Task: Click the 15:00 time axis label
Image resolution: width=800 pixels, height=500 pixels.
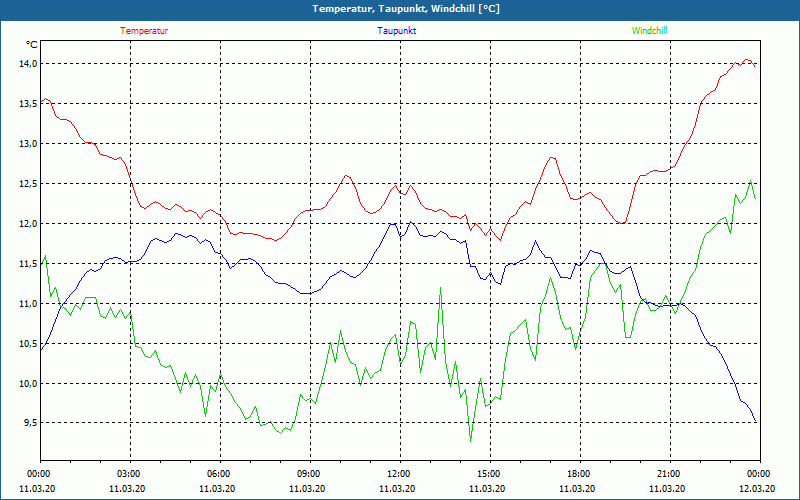Action: 489,474
